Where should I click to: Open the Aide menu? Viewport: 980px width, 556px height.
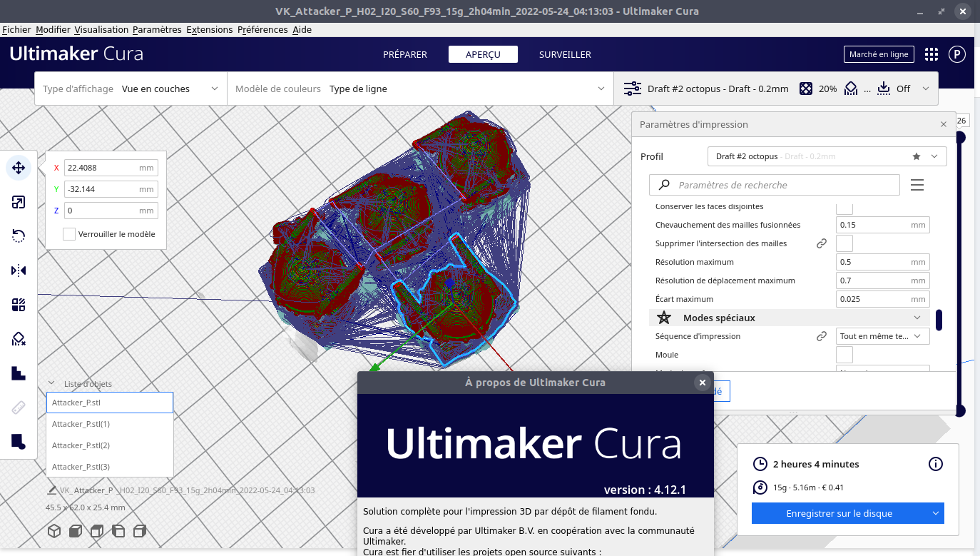click(x=302, y=30)
